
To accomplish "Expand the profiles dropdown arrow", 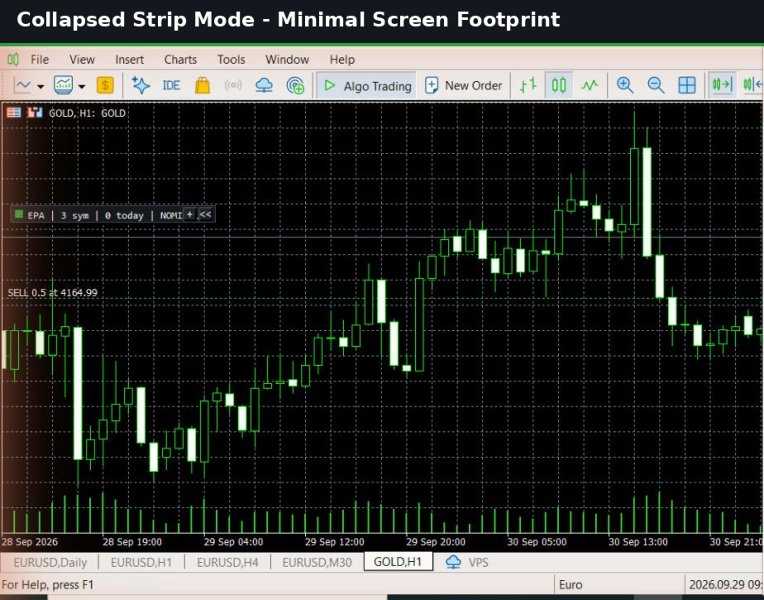I will 82,86.
